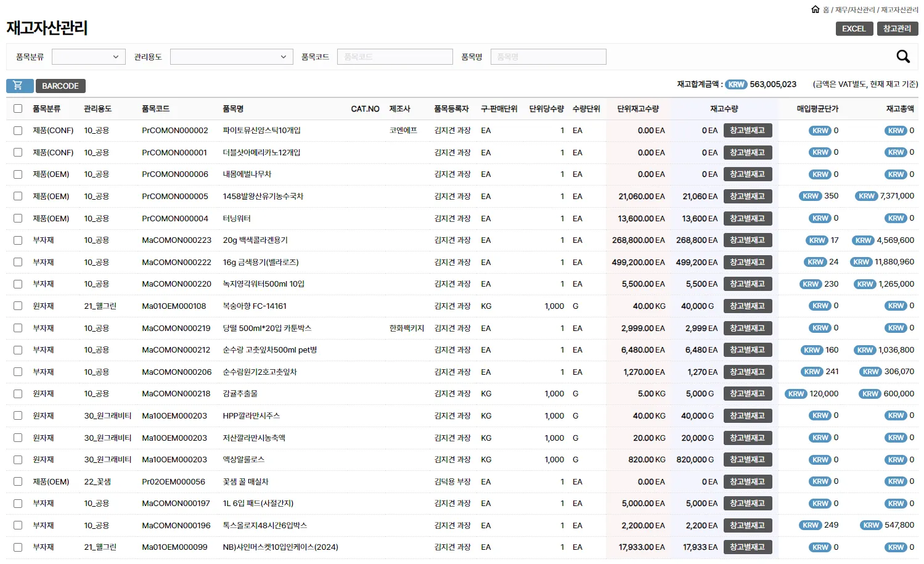Focus the 품목명 search input field
This screenshot has width=924, height=564.
[548, 57]
